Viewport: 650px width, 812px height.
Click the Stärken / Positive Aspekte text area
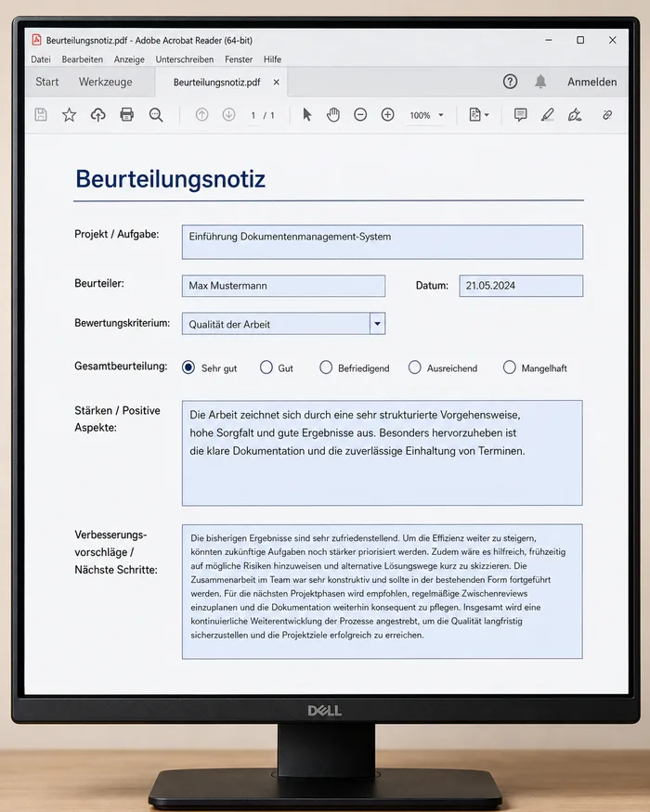(382, 453)
